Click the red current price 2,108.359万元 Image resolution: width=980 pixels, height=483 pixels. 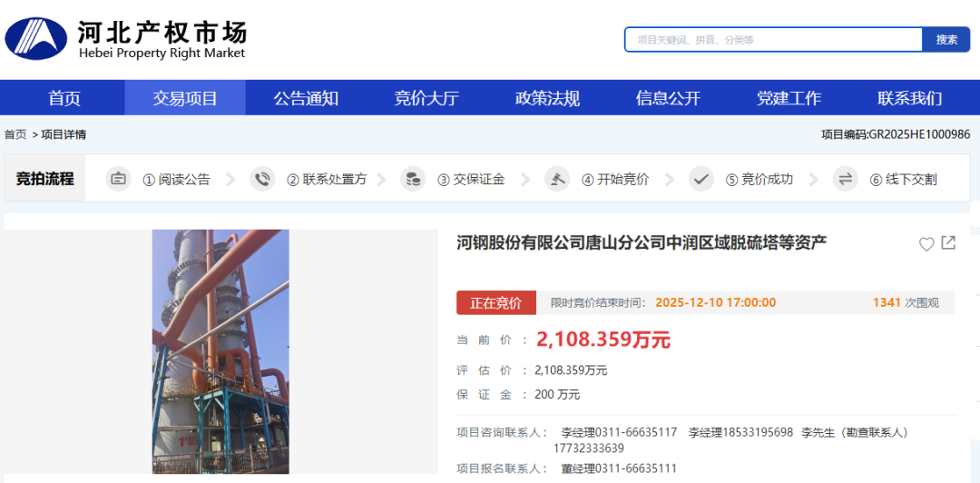[603, 340]
